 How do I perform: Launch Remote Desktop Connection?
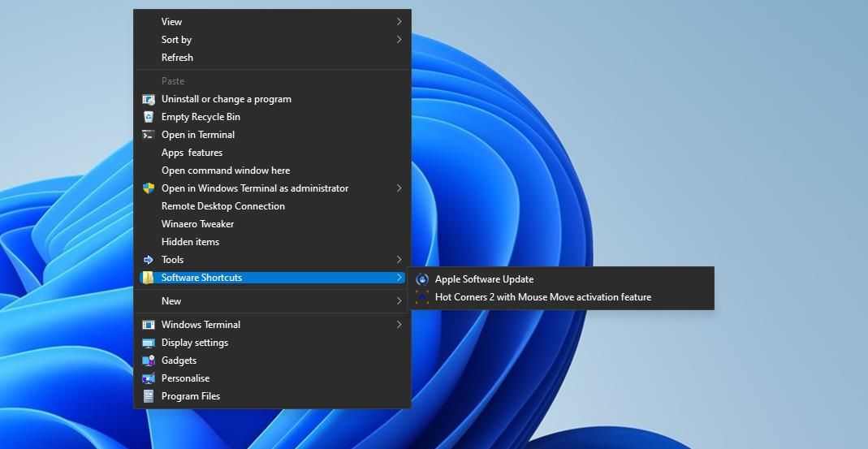tap(222, 206)
